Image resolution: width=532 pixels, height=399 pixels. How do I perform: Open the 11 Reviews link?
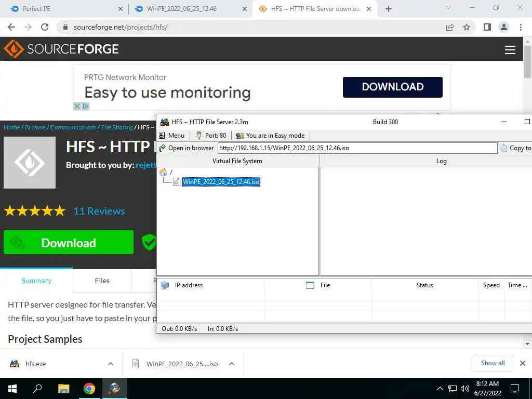click(99, 211)
